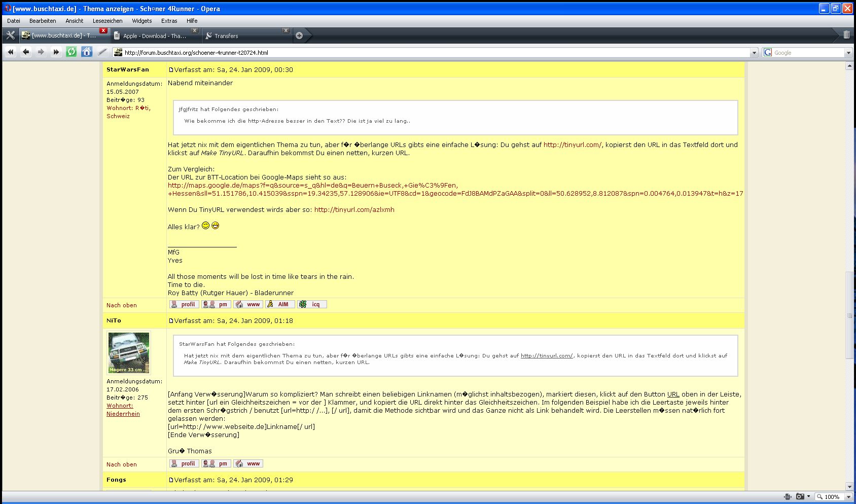Viewport: 856px width, 504px height.
Task: Click the Fast Forward navigation icon
Action: click(x=56, y=52)
